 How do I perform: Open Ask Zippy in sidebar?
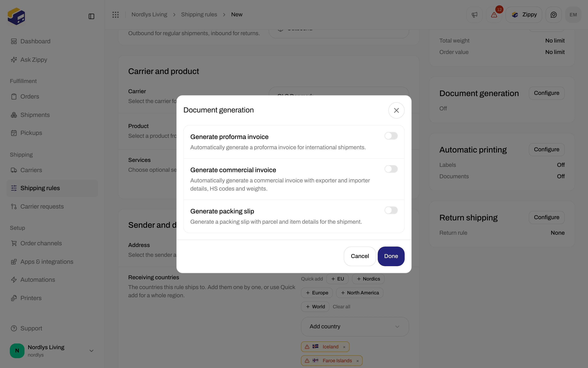coord(52,60)
